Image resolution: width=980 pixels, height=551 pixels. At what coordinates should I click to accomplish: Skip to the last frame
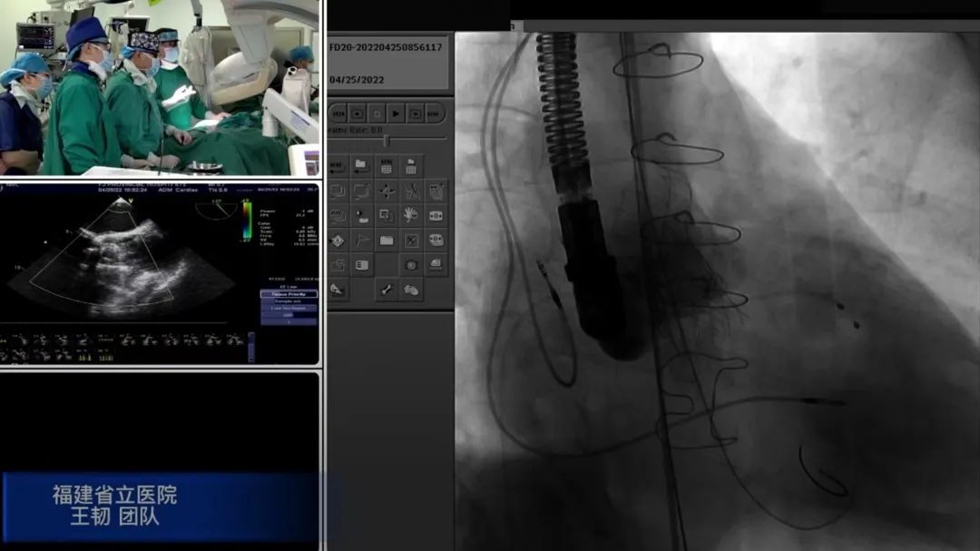click(x=434, y=113)
